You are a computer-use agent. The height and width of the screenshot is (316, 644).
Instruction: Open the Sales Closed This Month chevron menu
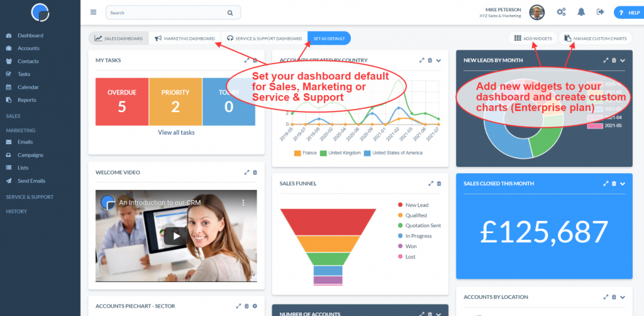click(x=623, y=184)
